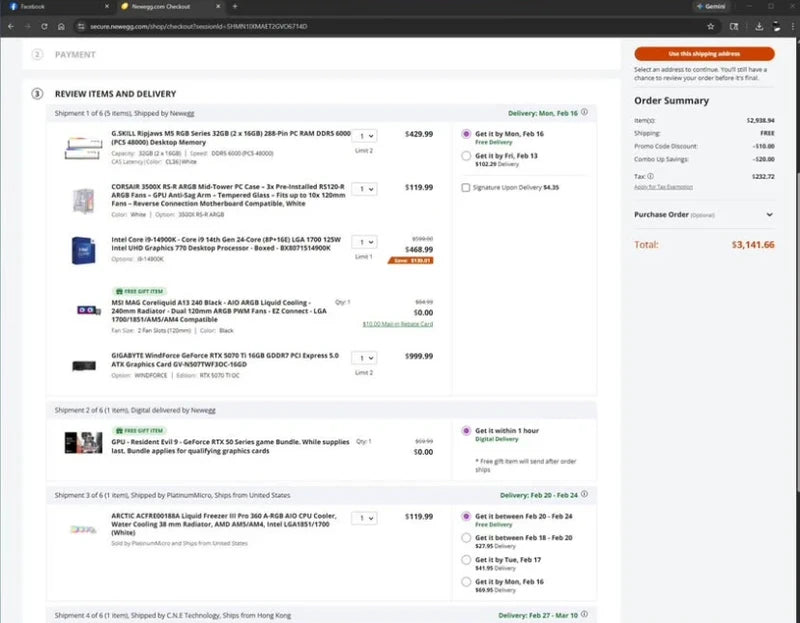Select Get it between Feb 18 - Feb 20

pyautogui.click(x=466, y=538)
